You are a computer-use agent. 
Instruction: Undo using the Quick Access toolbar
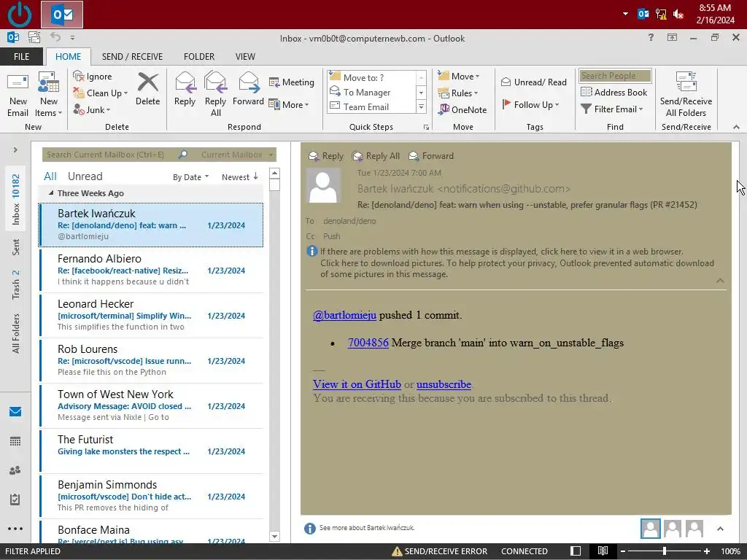tap(55, 37)
